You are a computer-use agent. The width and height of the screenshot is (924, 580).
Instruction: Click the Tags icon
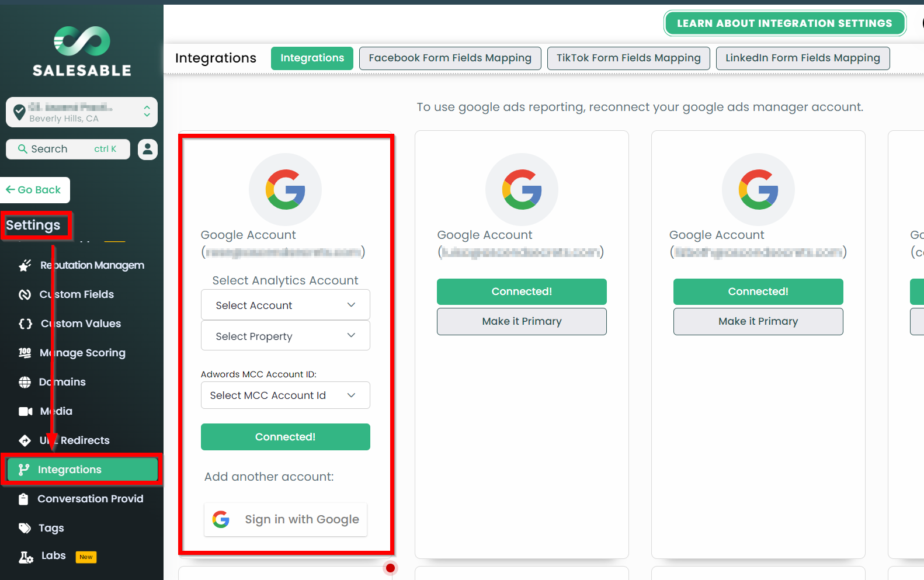pos(25,528)
